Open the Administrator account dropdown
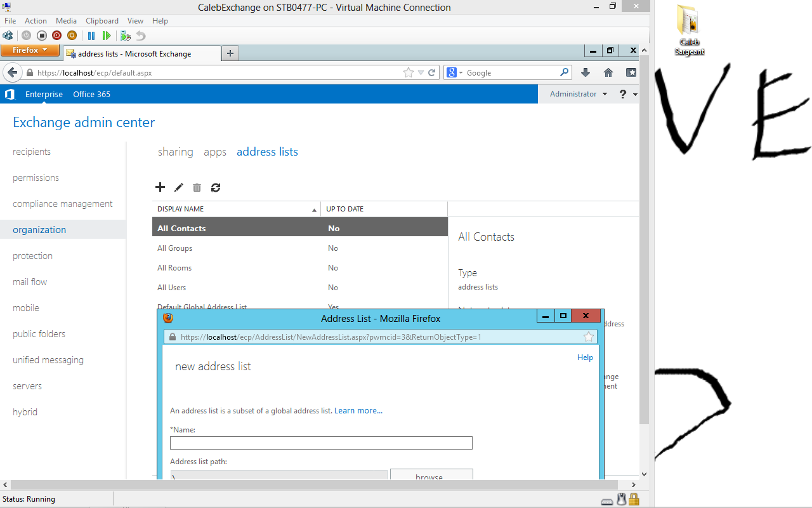Image resolution: width=812 pixels, height=508 pixels. (579, 94)
